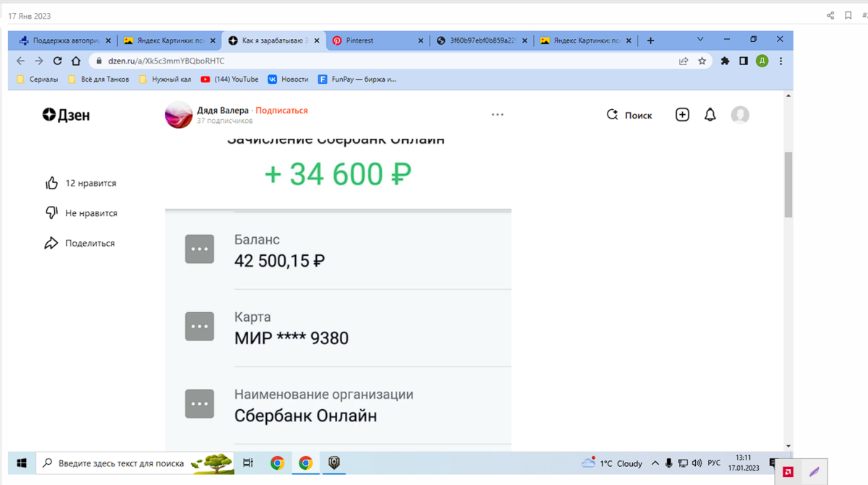Reload the page
Viewport: 868px width, 485px height.
[58, 61]
